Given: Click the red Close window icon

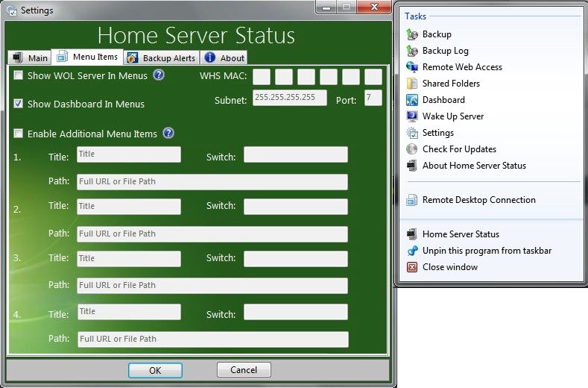Looking at the screenshot, I should coord(412,267).
